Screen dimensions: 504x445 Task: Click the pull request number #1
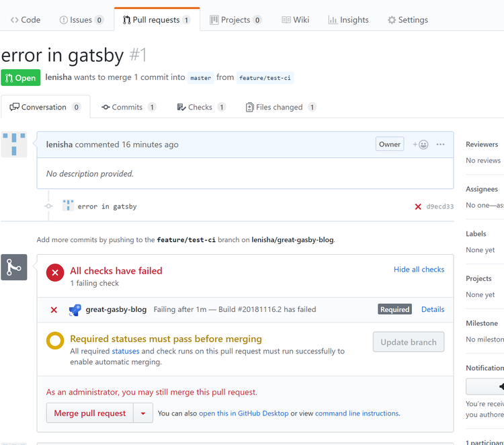(x=138, y=54)
